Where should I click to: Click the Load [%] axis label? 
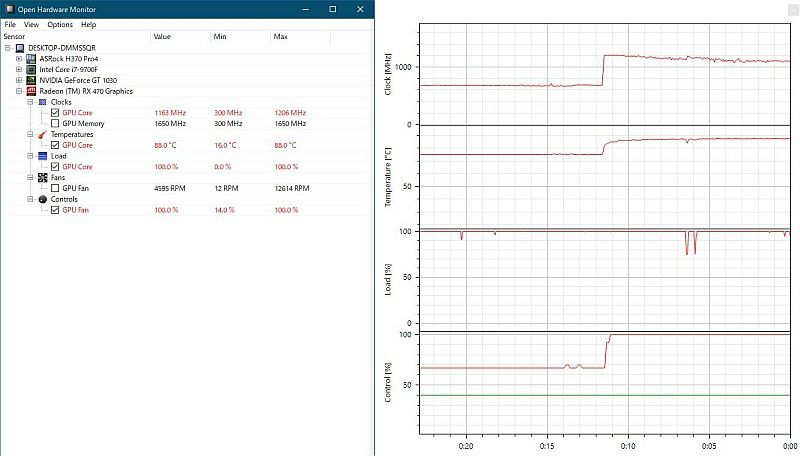388,280
